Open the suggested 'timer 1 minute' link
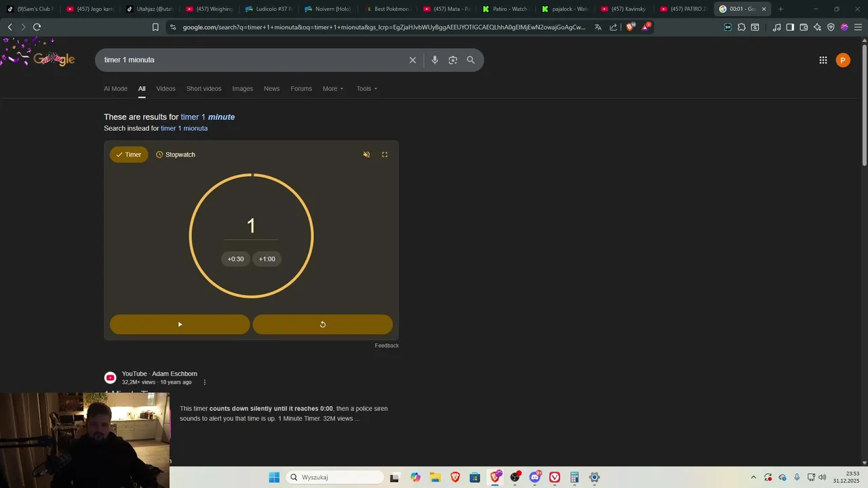 (208, 117)
